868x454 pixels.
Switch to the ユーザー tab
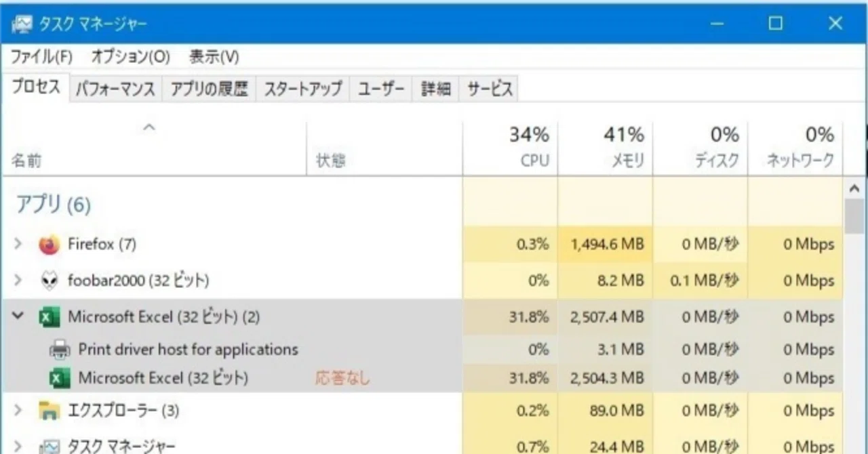tap(381, 89)
